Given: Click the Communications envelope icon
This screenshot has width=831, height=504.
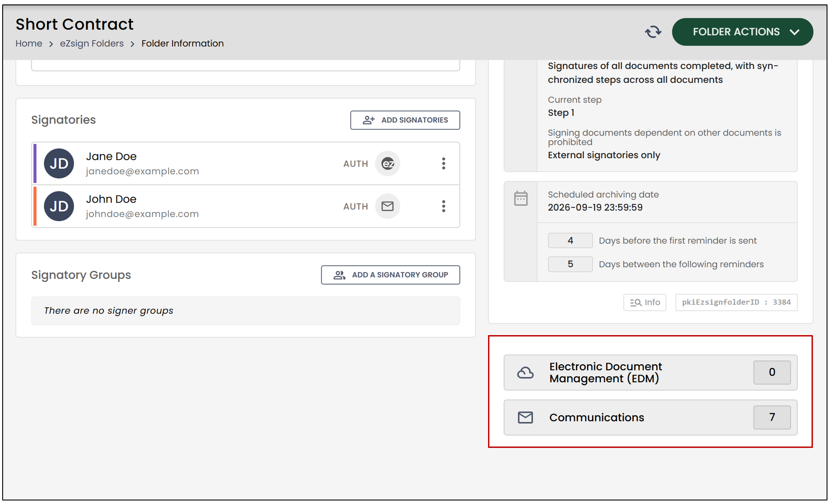Looking at the screenshot, I should click(525, 417).
